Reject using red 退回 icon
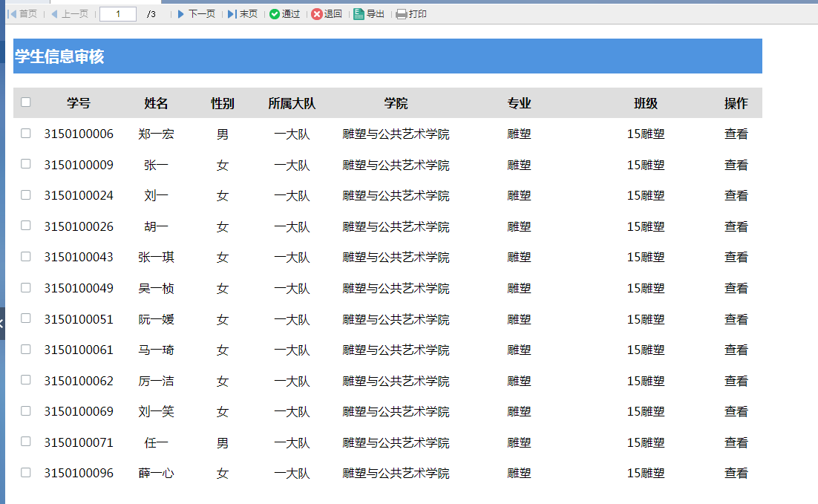 317,14
